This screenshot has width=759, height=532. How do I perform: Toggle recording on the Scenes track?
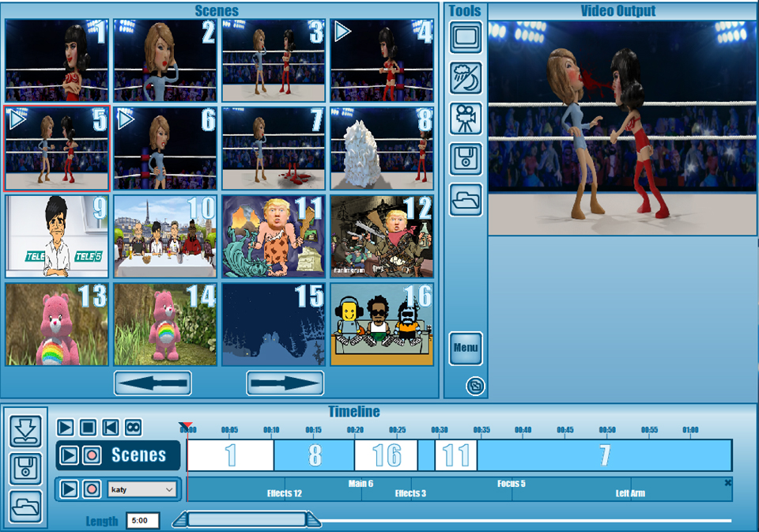coord(92,455)
